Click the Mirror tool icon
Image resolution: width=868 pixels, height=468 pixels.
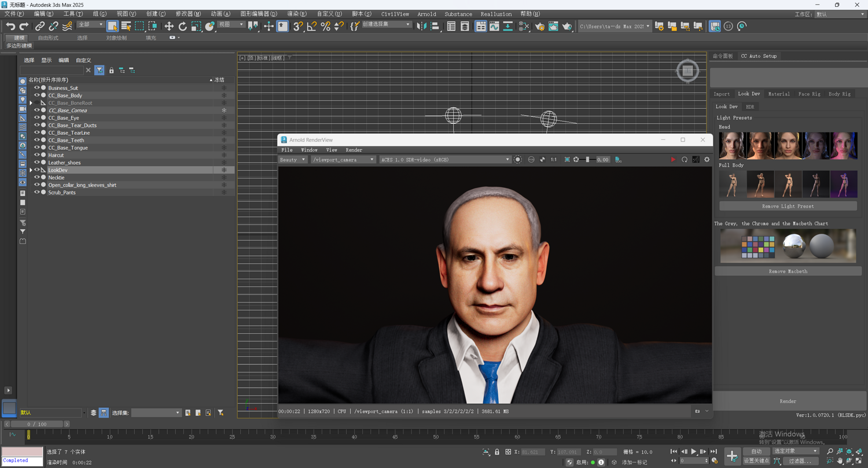tap(421, 26)
